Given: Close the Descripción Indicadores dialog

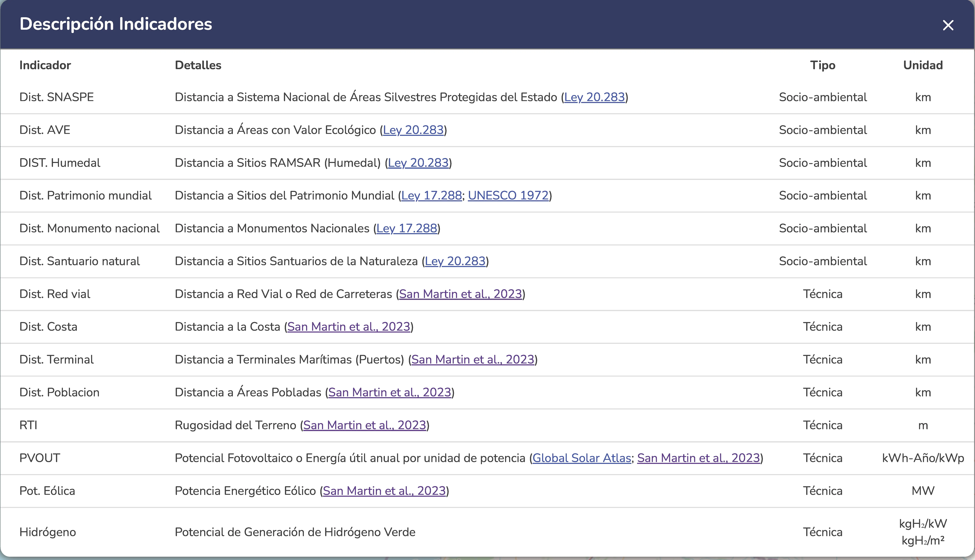Looking at the screenshot, I should (x=948, y=25).
